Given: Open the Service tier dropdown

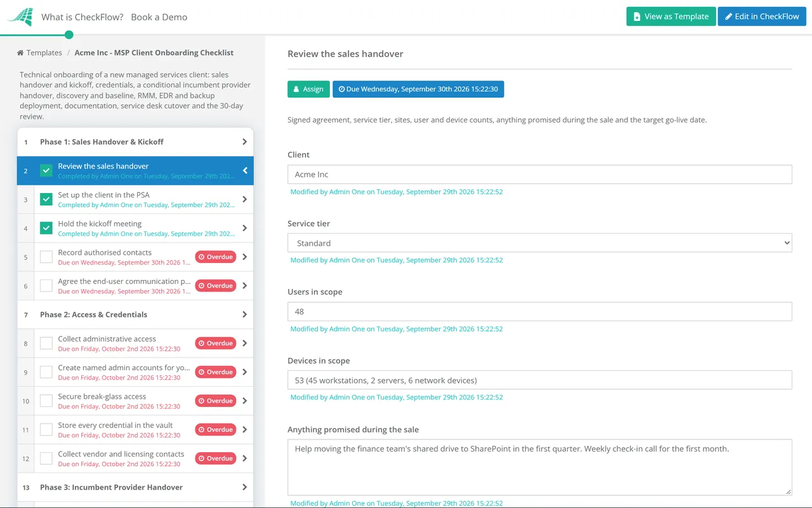Looking at the screenshot, I should 540,243.
